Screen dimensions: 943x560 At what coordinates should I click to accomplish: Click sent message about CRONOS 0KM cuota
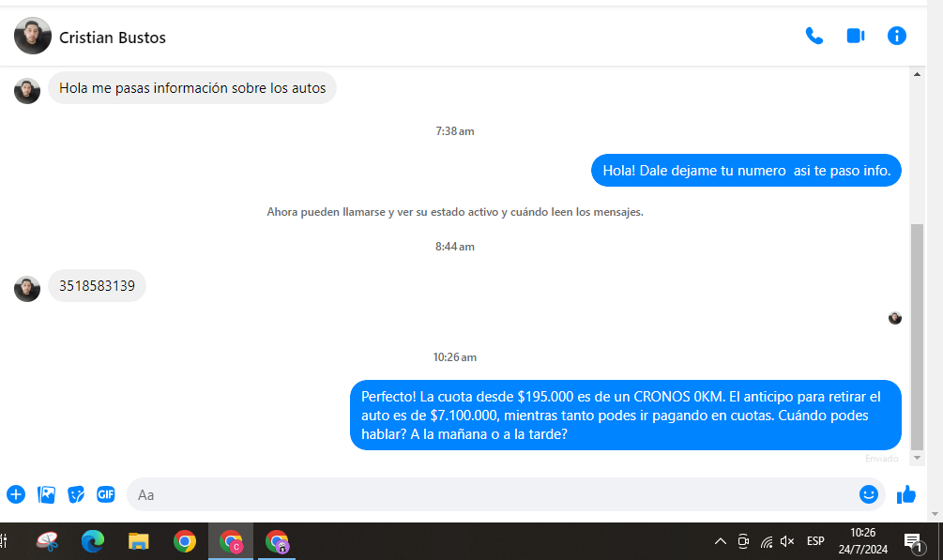(626, 415)
